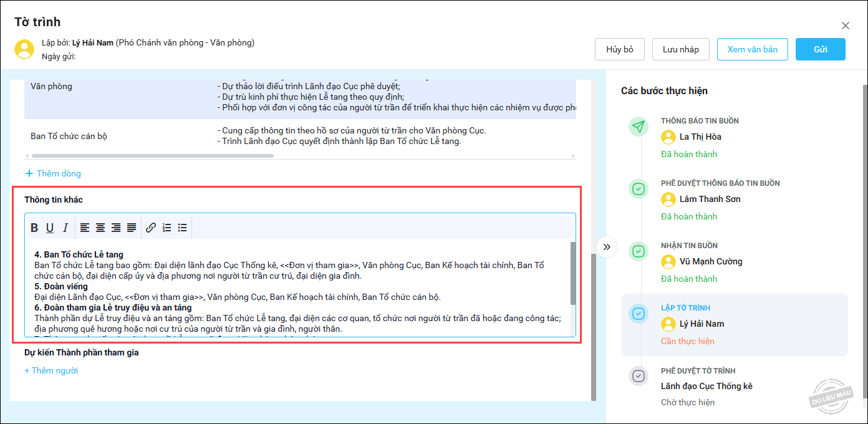Open Xem văn bản preview

[752, 49]
